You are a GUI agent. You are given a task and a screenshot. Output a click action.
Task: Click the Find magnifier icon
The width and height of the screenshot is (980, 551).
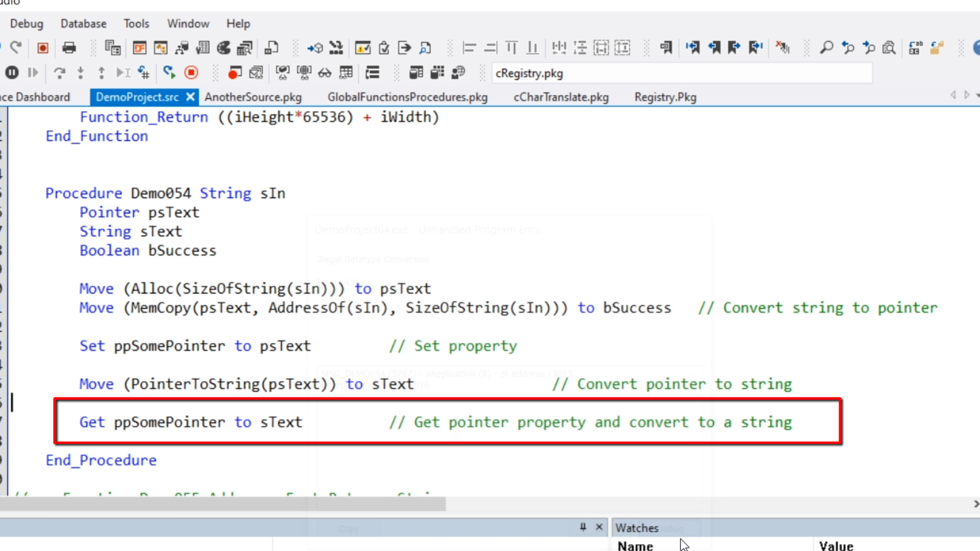point(826,48)
